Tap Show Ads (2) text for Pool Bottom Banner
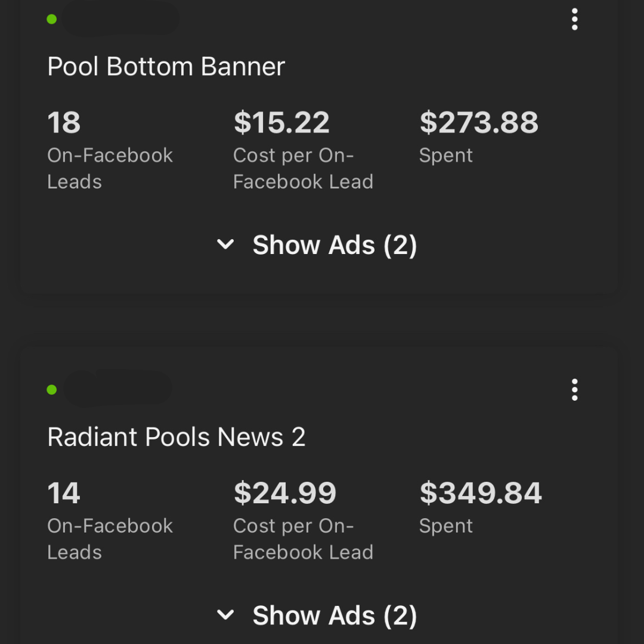The width and height of the screenshot is (644, 644). 335,245
